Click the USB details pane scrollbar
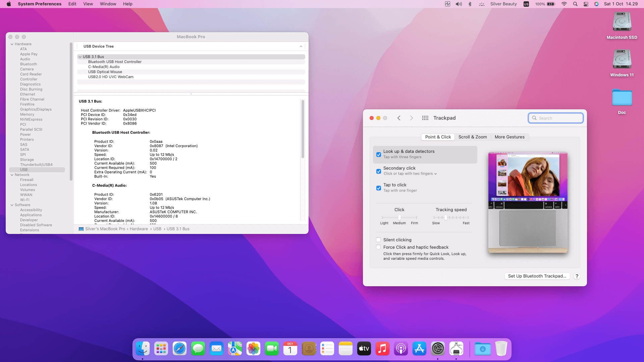The image size is (644, 362). tap(303, 129)
